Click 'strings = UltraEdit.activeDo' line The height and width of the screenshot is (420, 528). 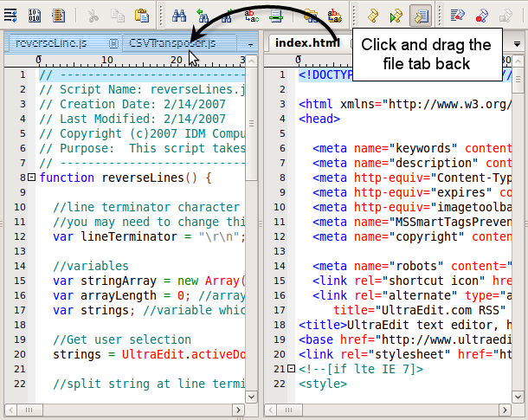(149, 354)
